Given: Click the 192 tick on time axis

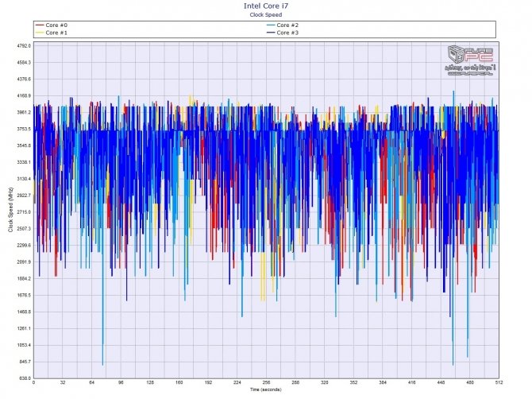Looking at the screenshot, I should pyautogui.click(x=208, y=382).
